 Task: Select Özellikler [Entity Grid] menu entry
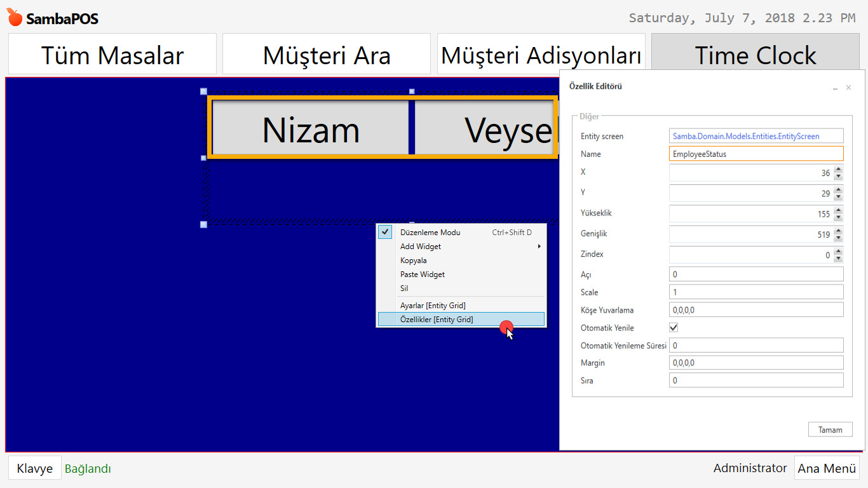(437, 319)
